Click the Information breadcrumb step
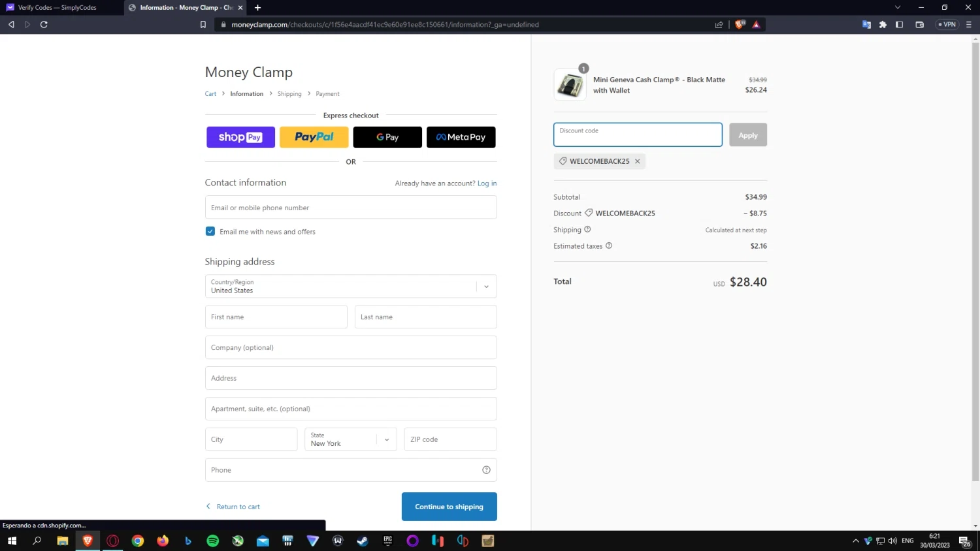 246,94
